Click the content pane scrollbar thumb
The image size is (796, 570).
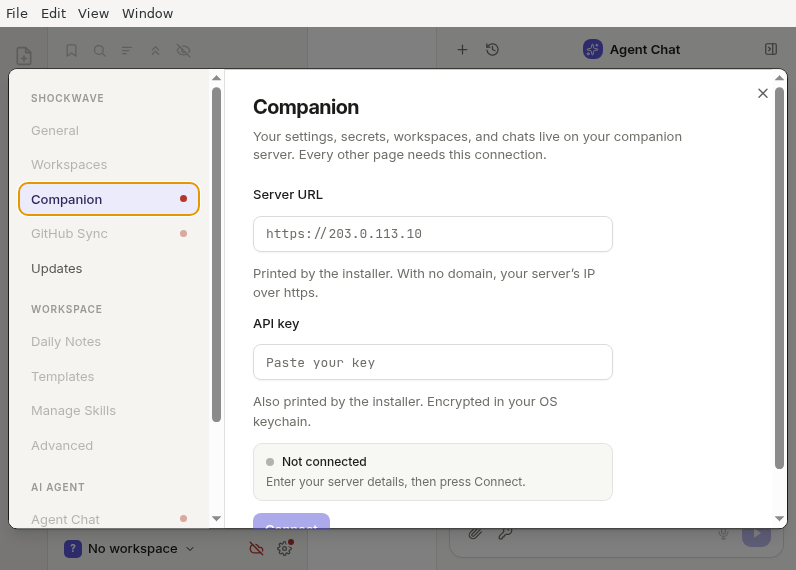coord(780,278)
